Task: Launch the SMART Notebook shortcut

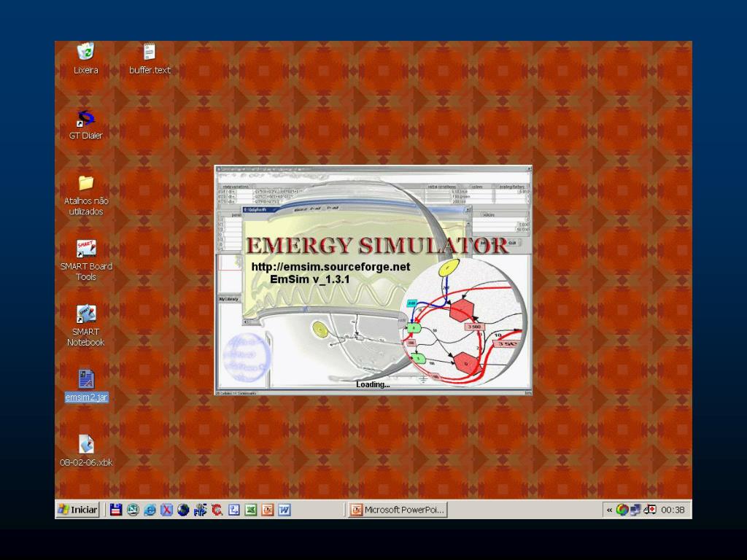Action: click(x=86, y=314)
